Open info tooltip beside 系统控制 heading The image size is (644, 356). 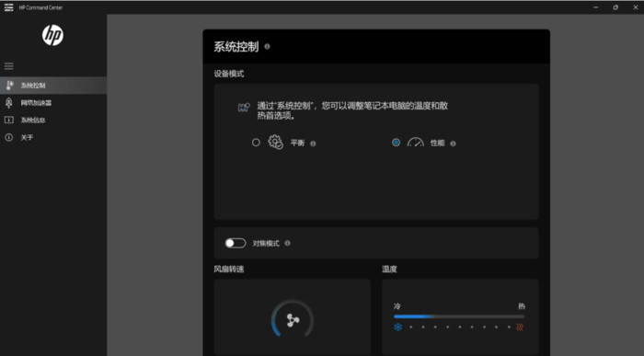[267, 46]
